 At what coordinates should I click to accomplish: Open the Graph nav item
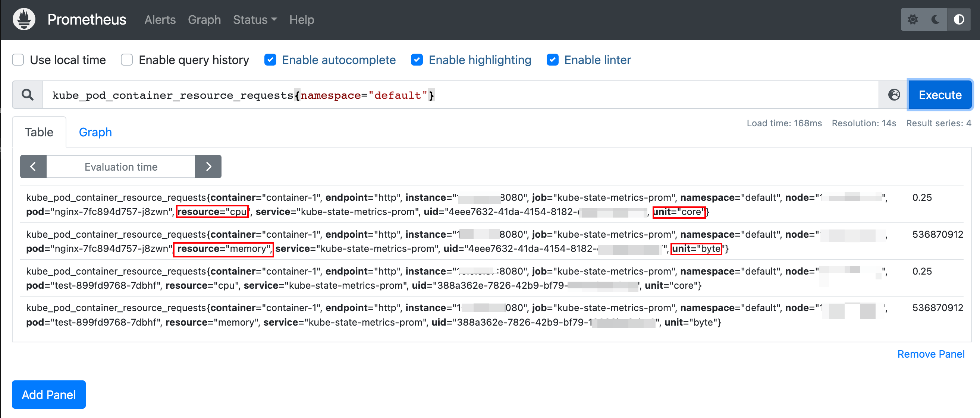204,19
